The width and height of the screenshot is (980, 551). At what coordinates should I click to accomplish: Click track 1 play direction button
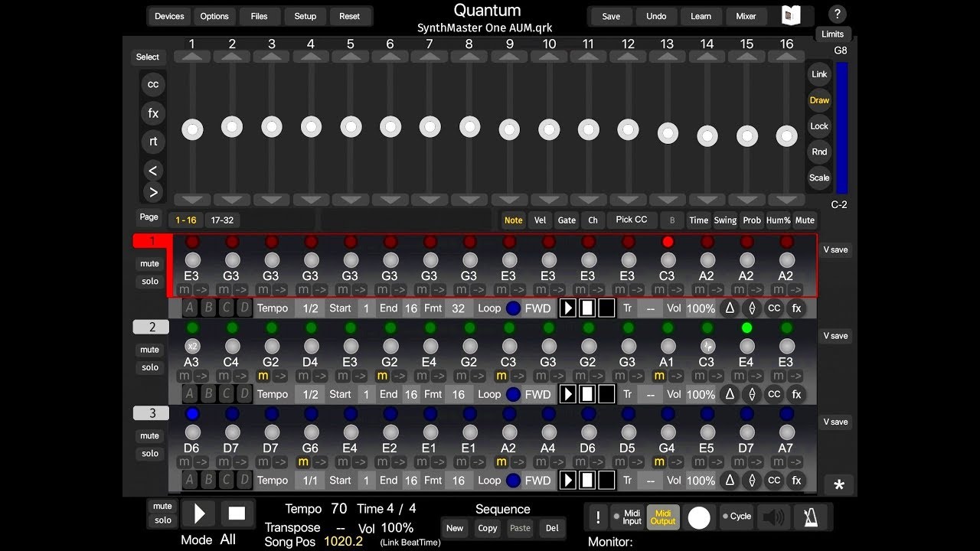point(568,308)
